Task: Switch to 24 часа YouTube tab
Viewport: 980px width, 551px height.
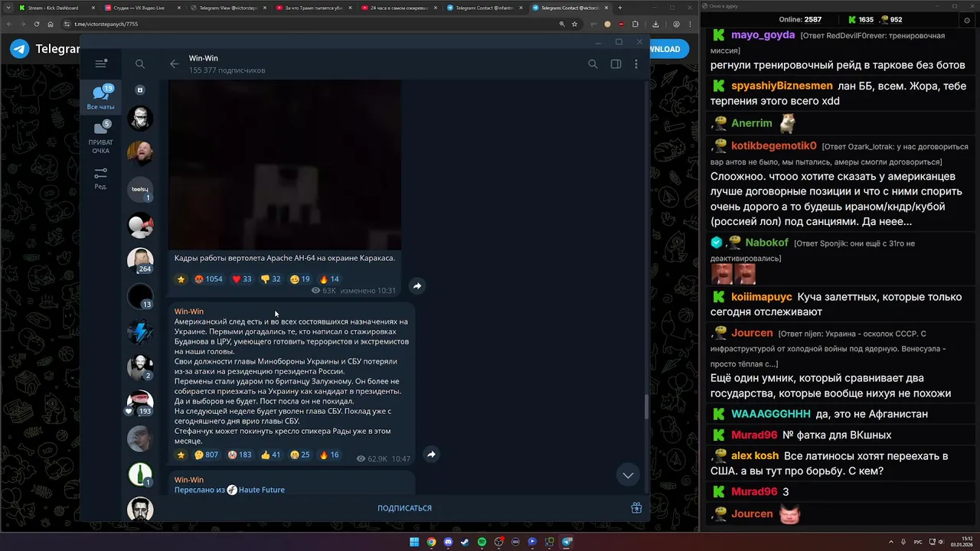Action: coord(399,8)
